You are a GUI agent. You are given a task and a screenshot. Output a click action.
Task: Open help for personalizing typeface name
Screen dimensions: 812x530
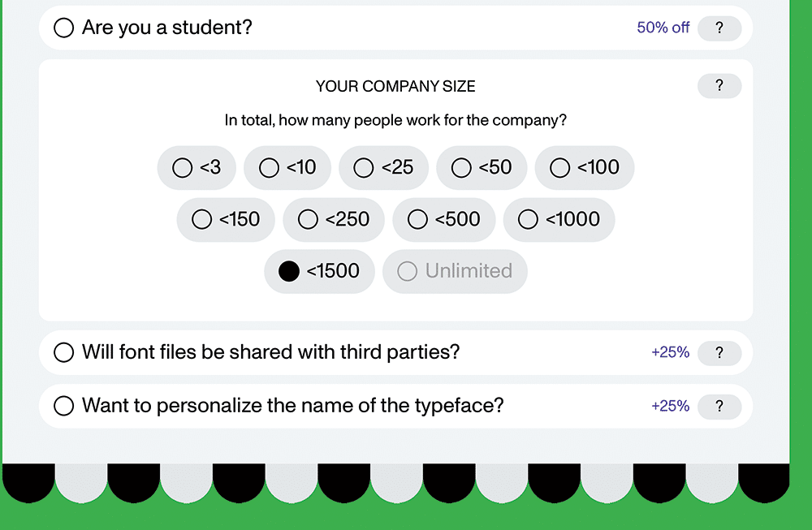click(719, 406)
